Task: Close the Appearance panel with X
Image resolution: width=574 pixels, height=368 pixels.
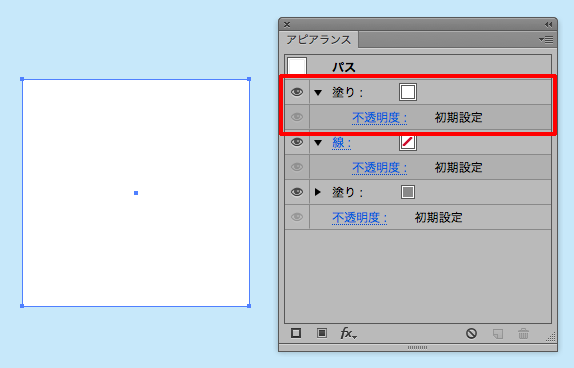Action: 287,25
